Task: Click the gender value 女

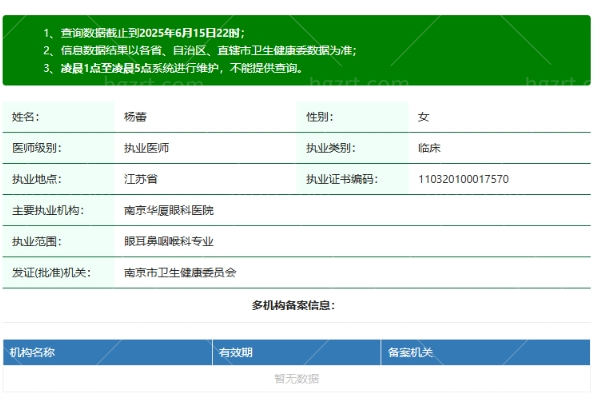Action: pyautogui.click(x=423, y=117)
